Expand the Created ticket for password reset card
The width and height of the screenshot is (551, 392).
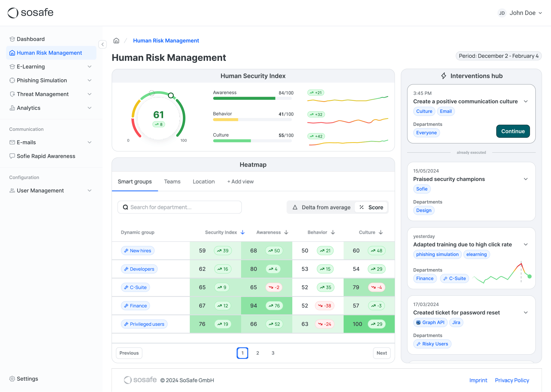pyautogui.click(x=526, y=313)
